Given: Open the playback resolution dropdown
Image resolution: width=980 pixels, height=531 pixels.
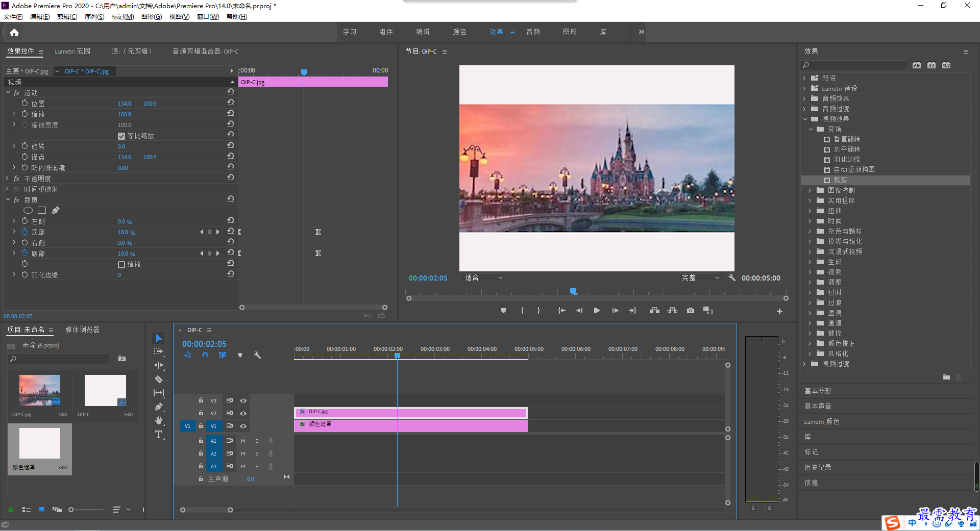Looking at the screenshot, I should pos(700,278).
